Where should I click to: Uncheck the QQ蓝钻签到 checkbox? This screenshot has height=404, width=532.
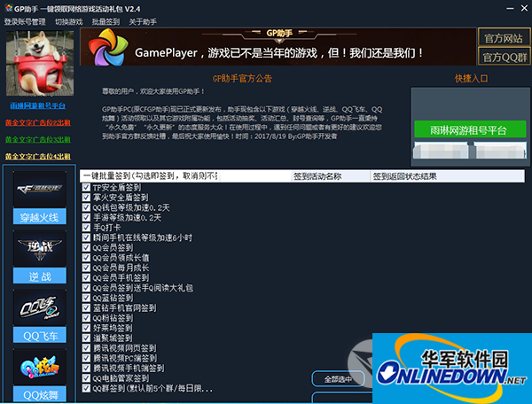point(86,298)
